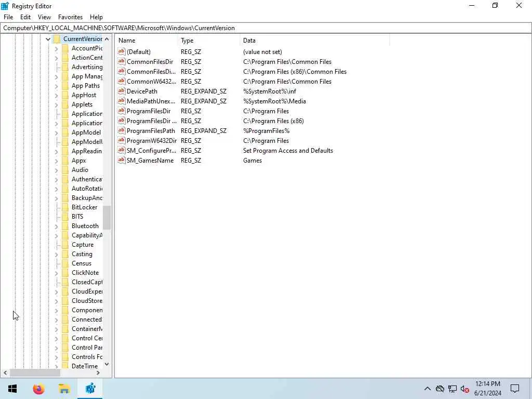This screenshot has width=532, height=399.
Task: Click the Registry Editor taskbar icon
Action: click(x=90, y=389)
